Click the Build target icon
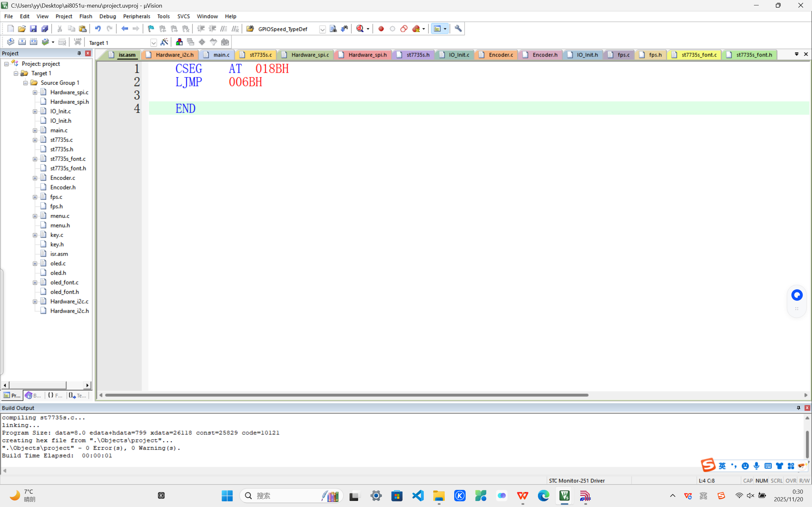The image size is (812, 507). pyautogui.click(x=22, y=42)
